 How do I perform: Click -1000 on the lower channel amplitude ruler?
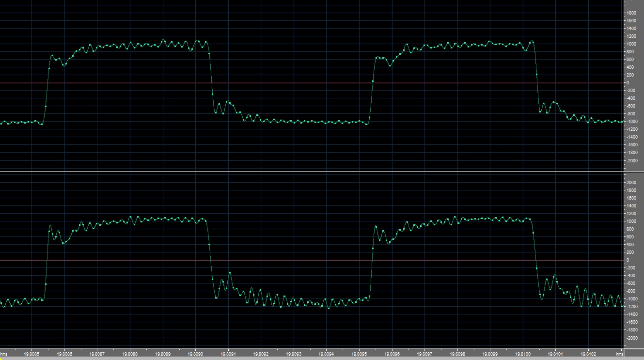coord(633,299)
